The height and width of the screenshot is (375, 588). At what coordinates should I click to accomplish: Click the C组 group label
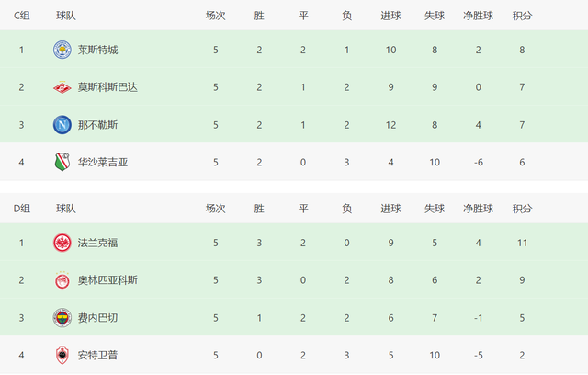(22, 16)
